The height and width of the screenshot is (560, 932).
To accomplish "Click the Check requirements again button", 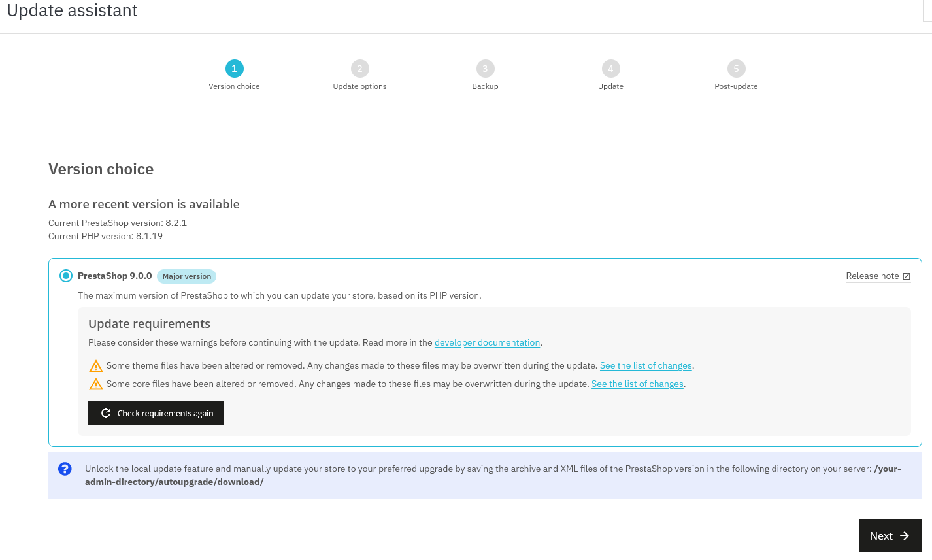I will click(156, 413).
